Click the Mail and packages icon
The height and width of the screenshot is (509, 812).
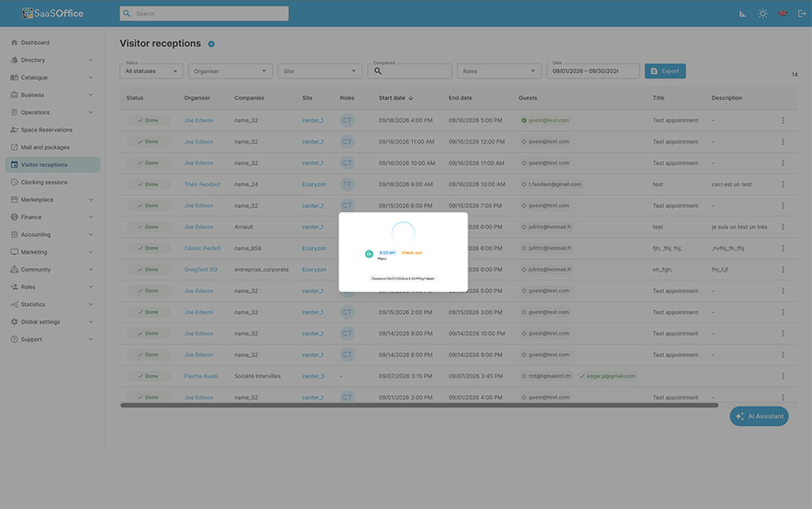pyautogui.click(x=14, y=147)
